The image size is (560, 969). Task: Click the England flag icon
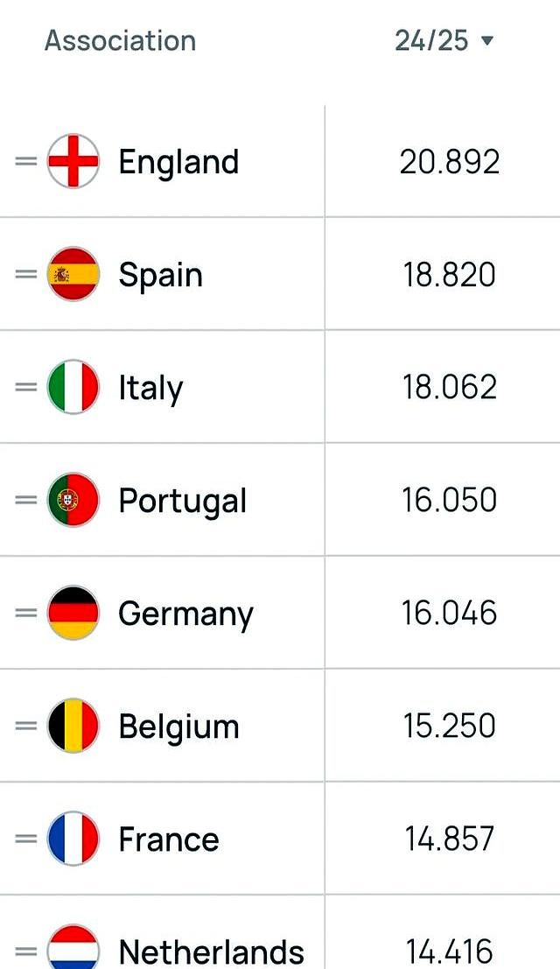point(73,161)
